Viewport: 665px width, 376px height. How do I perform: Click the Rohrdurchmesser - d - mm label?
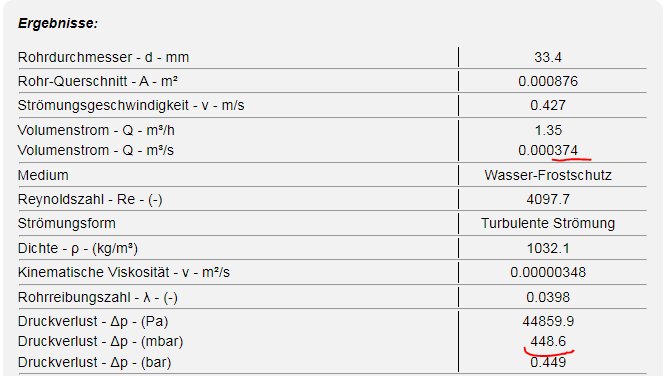coord(103,57)
